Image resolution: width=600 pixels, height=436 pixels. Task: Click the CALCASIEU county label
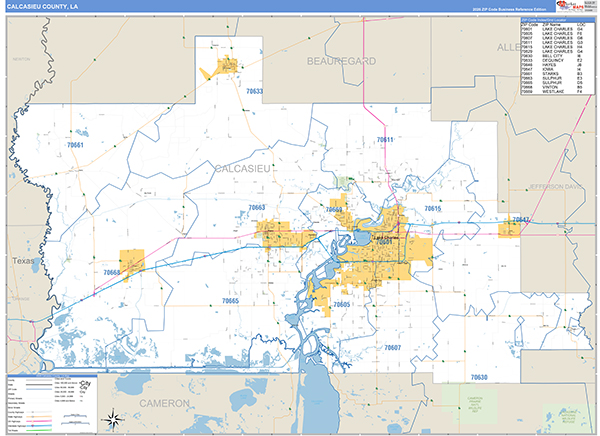[x=243, y=169]
